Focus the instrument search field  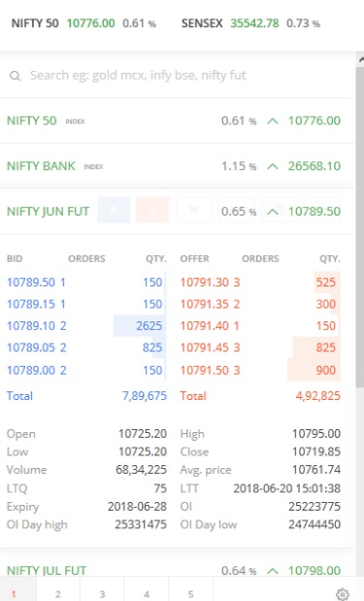pos(178,75)
